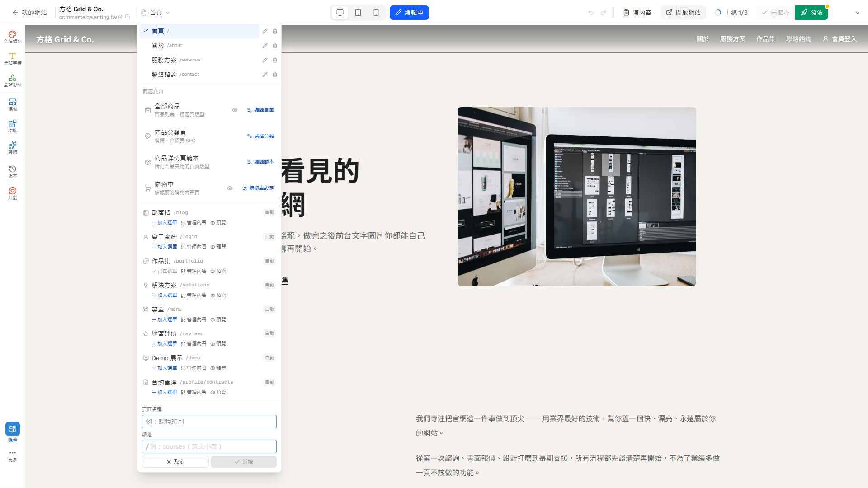Click the redo arrow
This screenshot has height=488, width=868.
[604, 13]
